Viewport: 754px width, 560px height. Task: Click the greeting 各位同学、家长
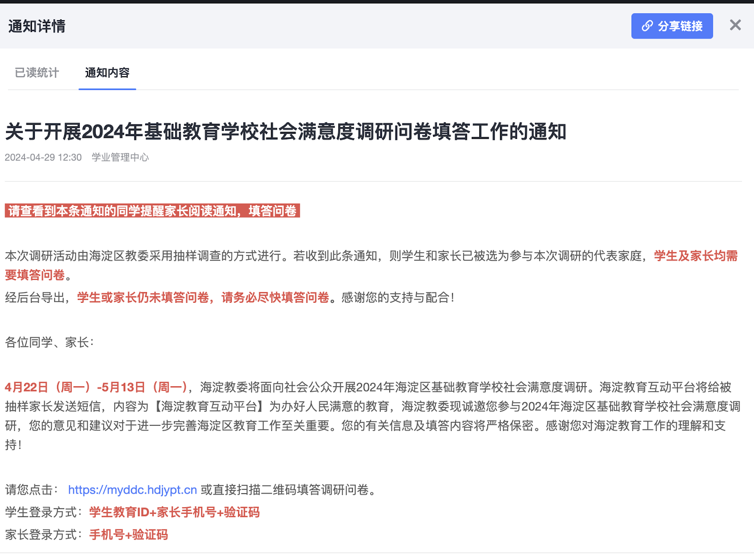(49, 342)
